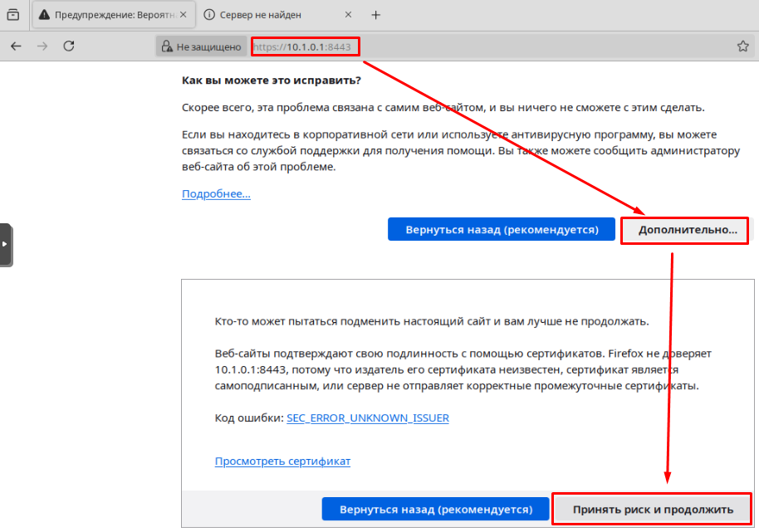
Task: Click the Firefox View icon in the tab bar
Action: [x=13, y=14]
